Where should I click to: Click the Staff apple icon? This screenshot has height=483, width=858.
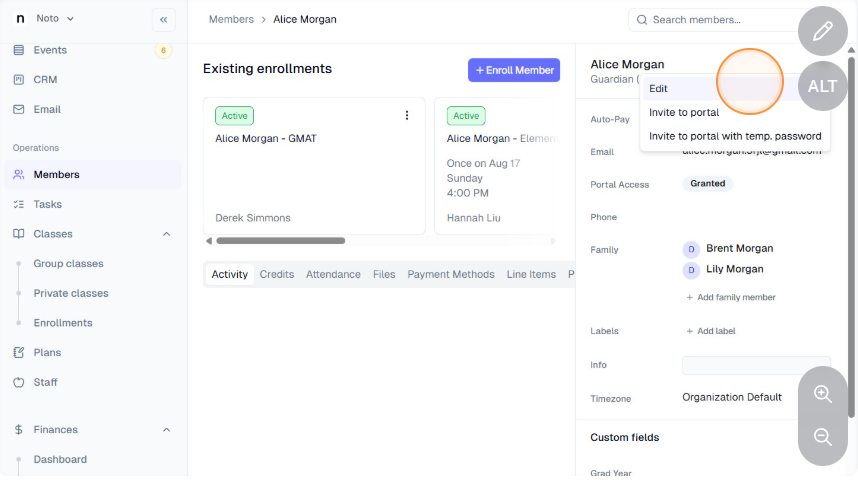(x=19, y=382)
